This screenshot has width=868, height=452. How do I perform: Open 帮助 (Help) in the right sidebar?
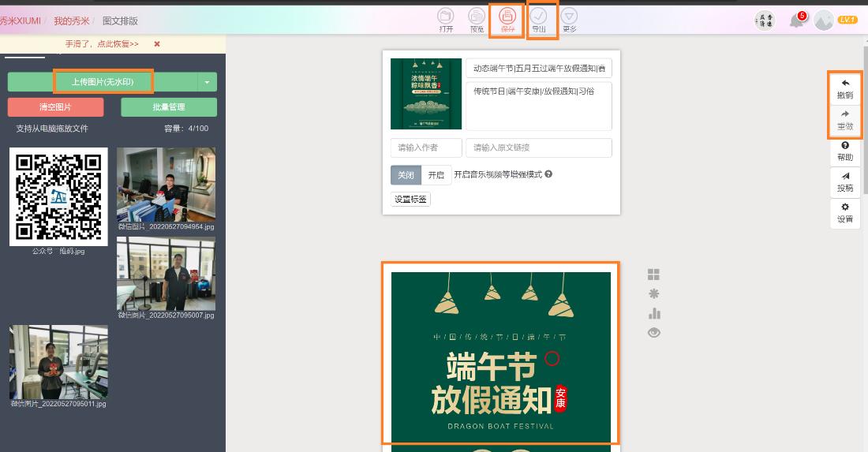(845, 151)
